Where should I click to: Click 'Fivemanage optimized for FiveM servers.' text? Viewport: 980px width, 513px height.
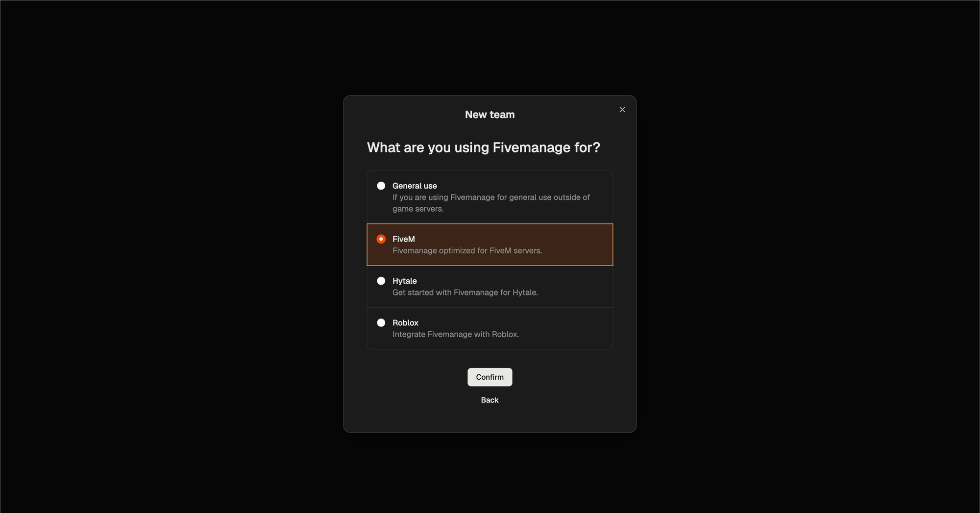pos(467,251)
